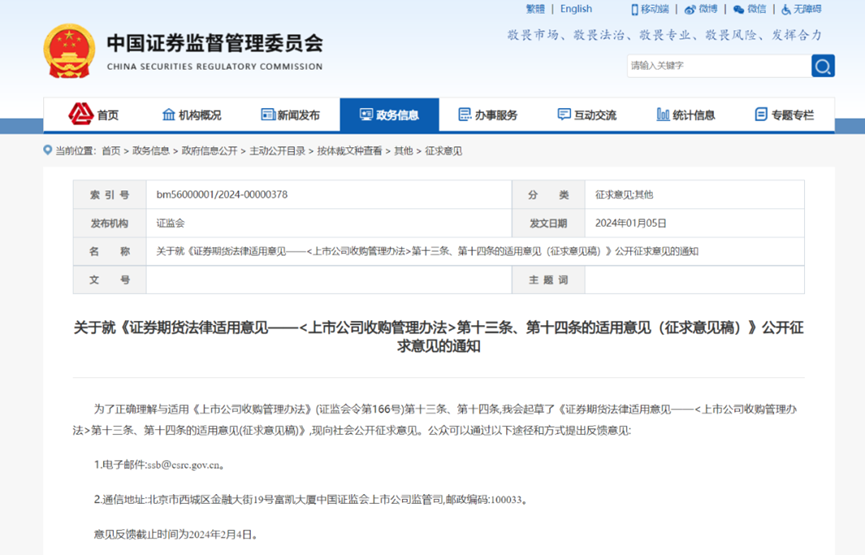Open the 微信 WeChat link
Viewport: 865px width, 555px height.
(750, 9)
